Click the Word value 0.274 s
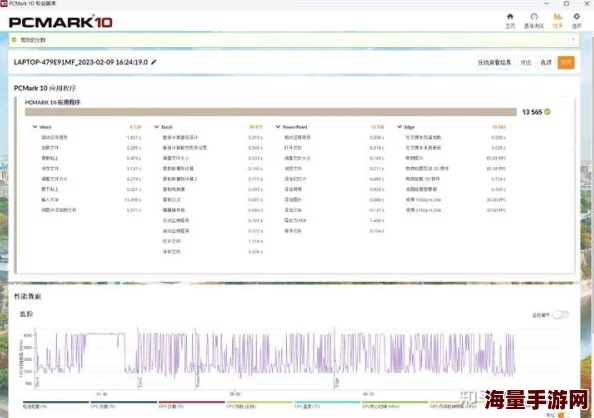The height and width of the screenshot is (418, 594). pos(134,179)
